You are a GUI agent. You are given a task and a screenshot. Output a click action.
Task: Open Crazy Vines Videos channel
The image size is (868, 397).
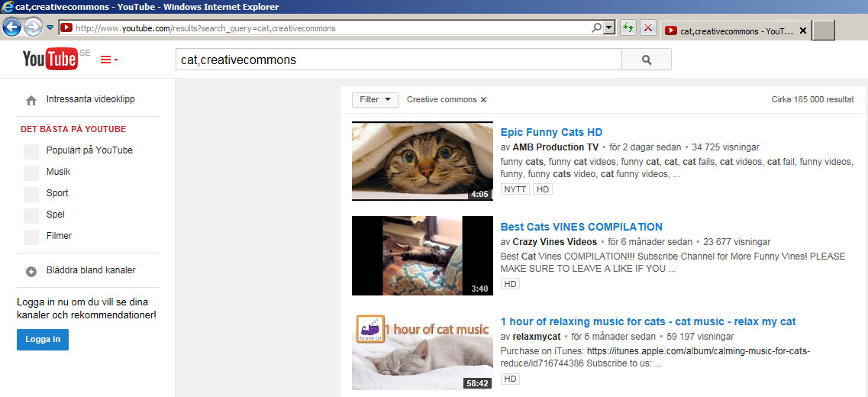tap(555, 242)
